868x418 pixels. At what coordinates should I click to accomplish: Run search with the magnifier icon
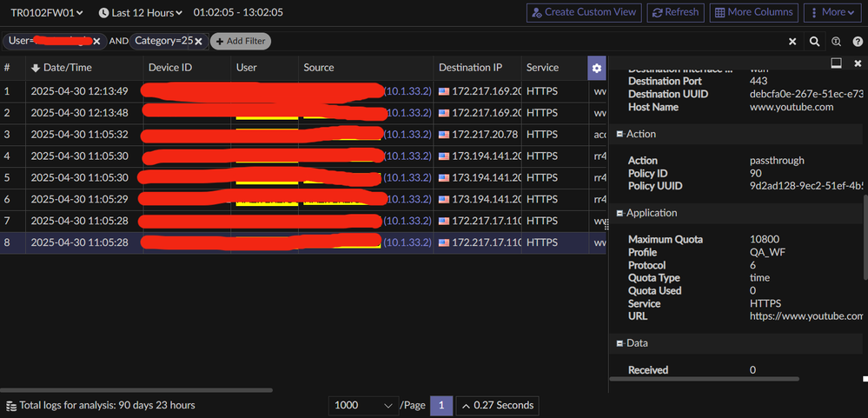click(x=814, y=42)
